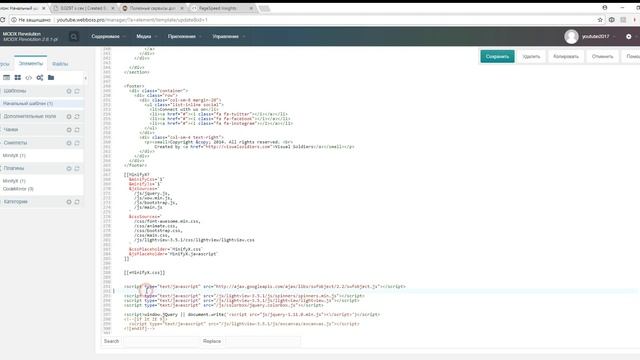
Task: Expand the Дополнительные поля section
Action: click(x=29, y=117)
